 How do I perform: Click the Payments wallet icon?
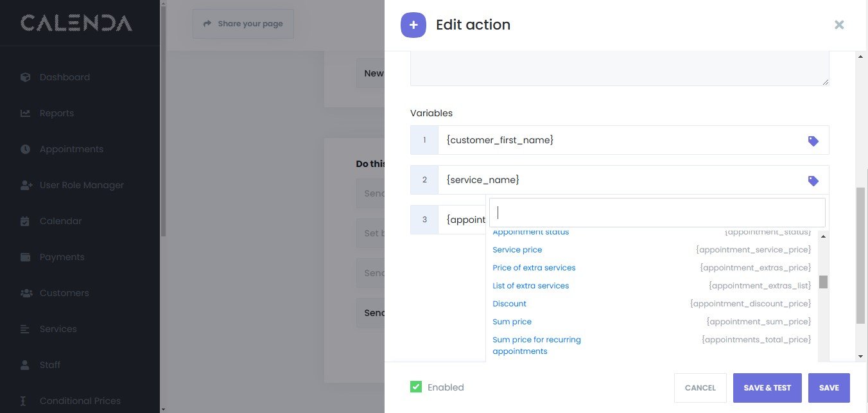[26, 257]
